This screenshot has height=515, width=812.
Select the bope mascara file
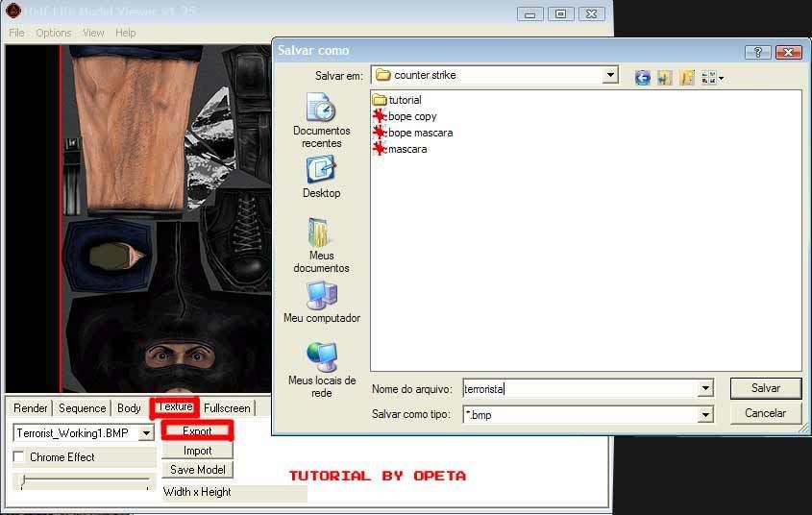click(413, 133)
